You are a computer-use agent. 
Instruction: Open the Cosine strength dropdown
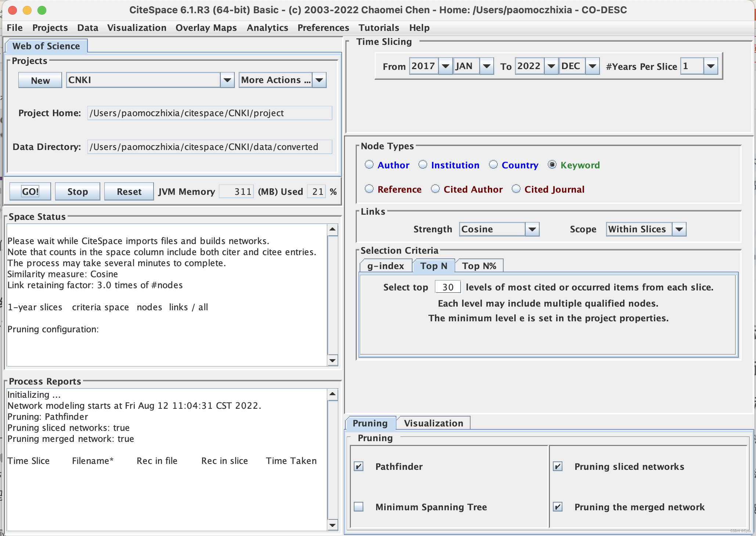(x=532, y=229)
